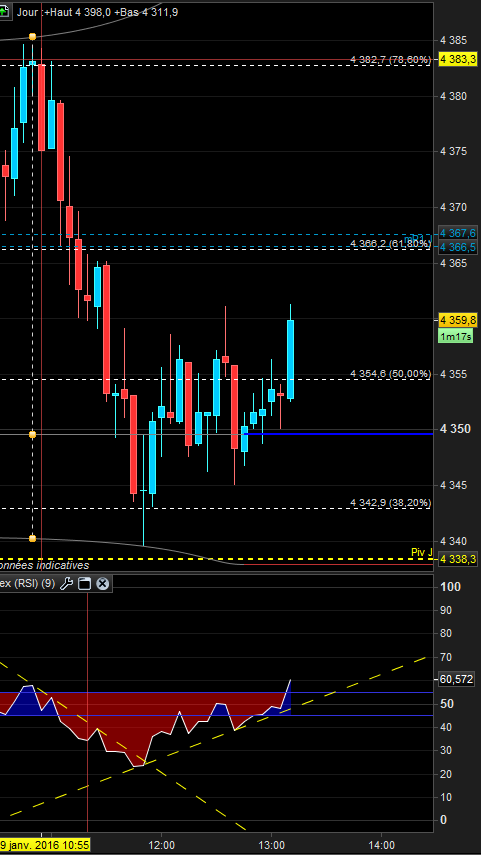Click the données indicatives notice text
This screenshot has height=855, width=481.
[x=44, y=565]
